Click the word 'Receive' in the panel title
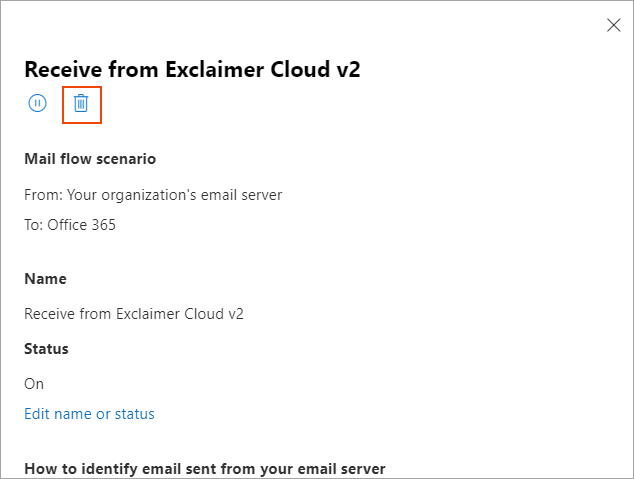 (x=61, y=69)
